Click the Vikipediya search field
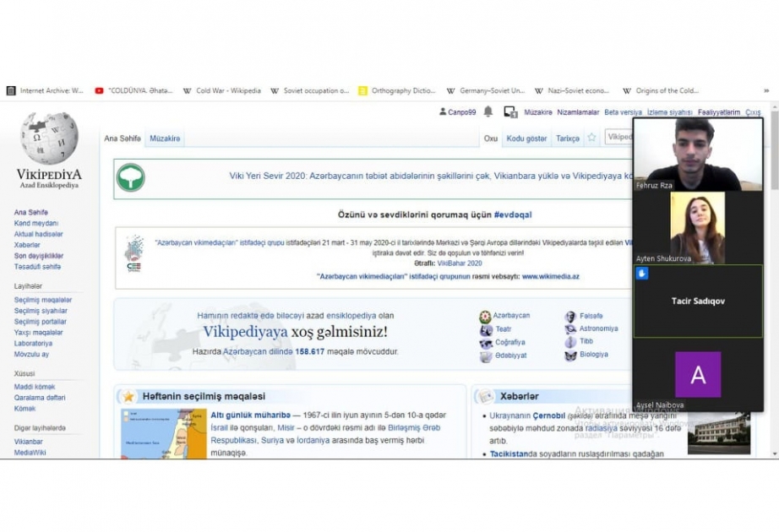This screenshot has width=779, height=532. [619, 137]
